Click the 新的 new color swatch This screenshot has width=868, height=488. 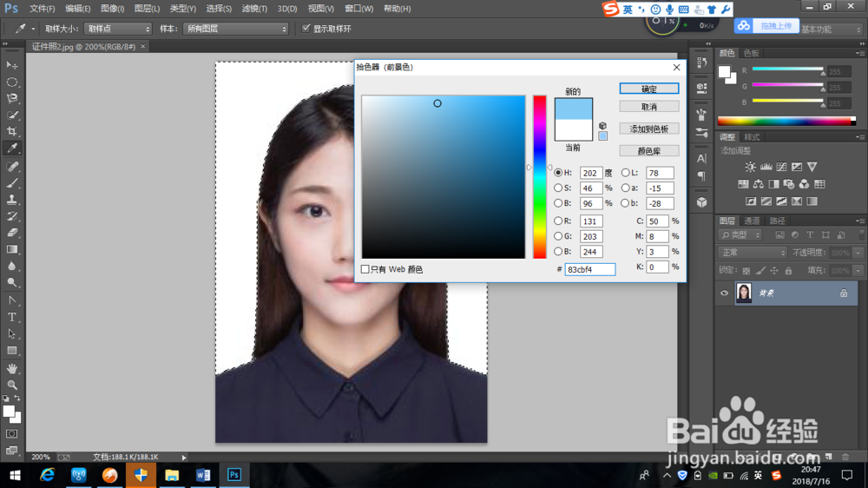pyautogui.click(x=574, y=109)
